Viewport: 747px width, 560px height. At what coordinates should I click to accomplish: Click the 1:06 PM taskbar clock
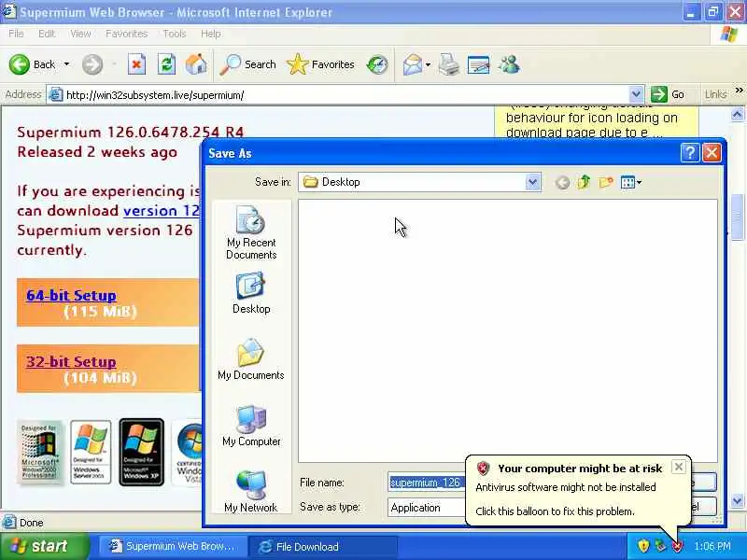tap(712, 546)
